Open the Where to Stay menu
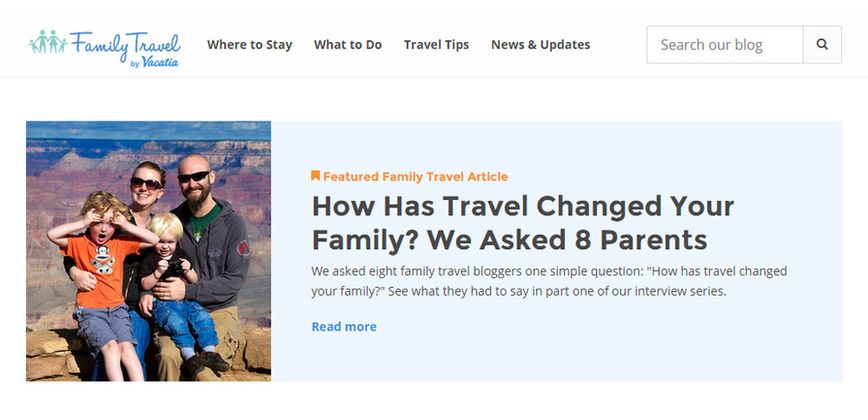Screen dimensions: 868x420 [x=249, y=45]
